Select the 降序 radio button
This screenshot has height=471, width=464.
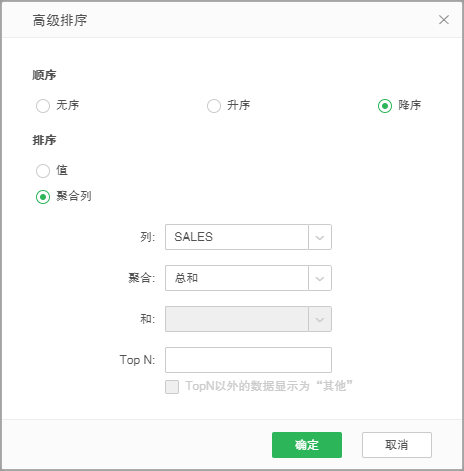(385, 106)
